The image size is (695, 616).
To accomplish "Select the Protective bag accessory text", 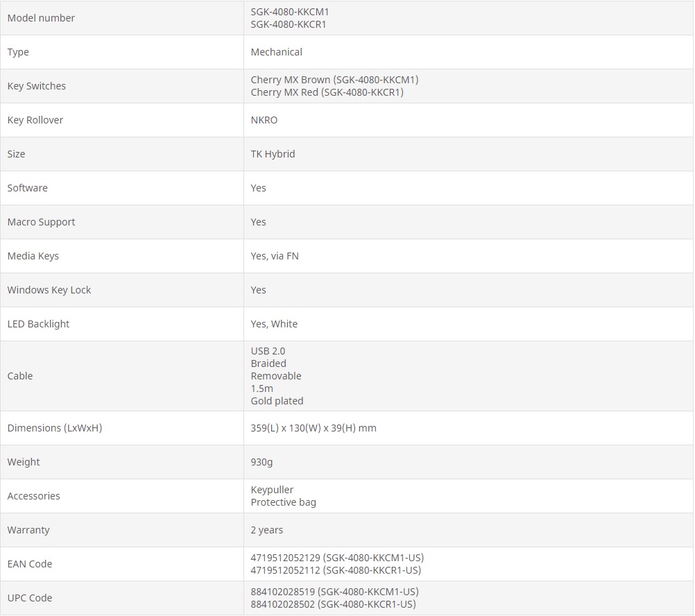I will [x=283, y=502].
